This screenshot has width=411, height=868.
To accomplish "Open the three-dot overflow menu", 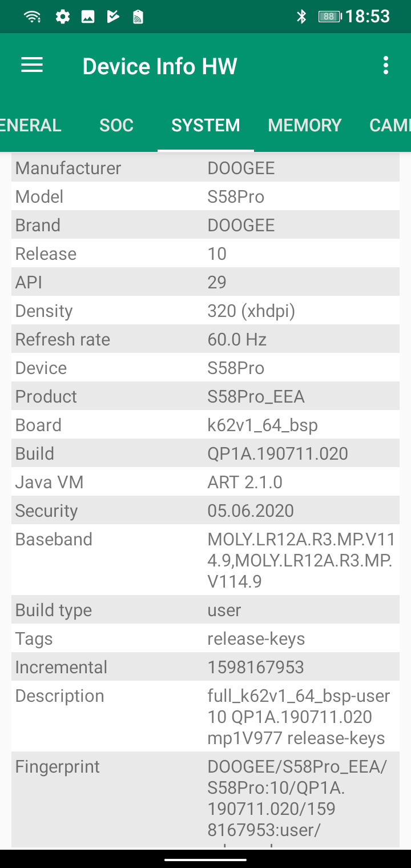I will tap(386, 66).
